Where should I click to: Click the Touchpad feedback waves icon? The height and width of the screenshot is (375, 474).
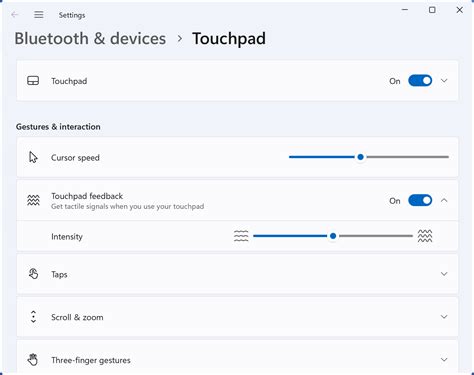[33, 200]
